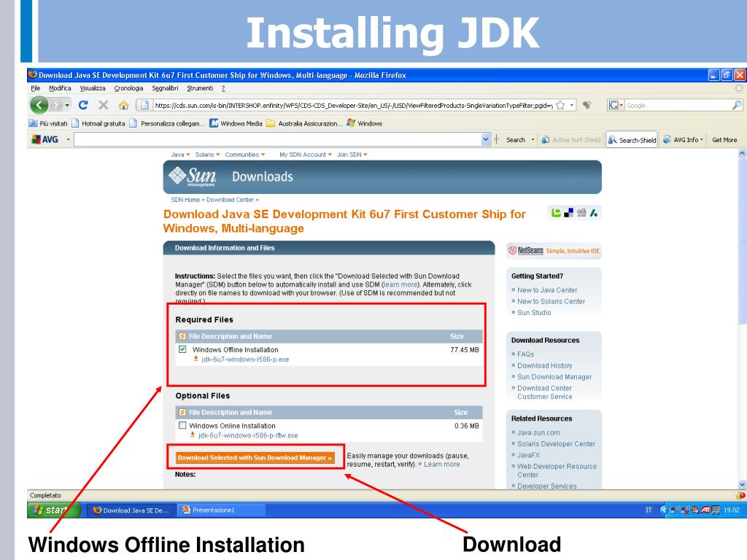Open the Modifica menu
Viewport: 747px width, 560px height.
pos(60,88)
